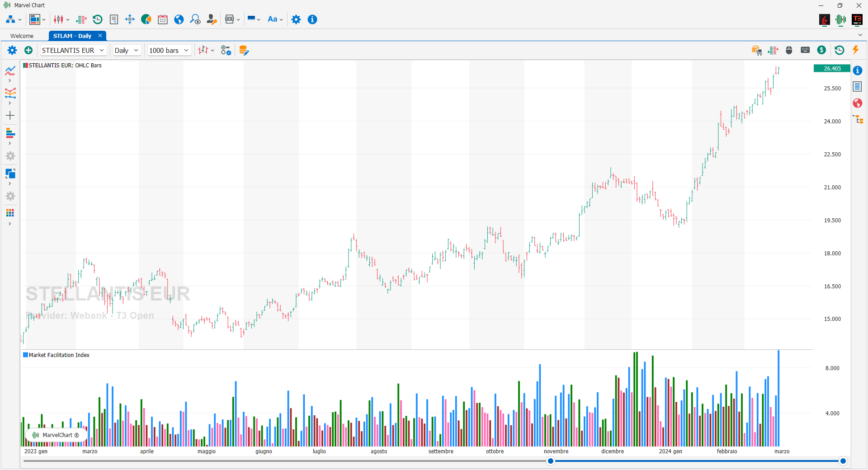The height and width of the screenshot is (470, 868).
Task: Click the TXT export icon
Action: pos(230,19)
